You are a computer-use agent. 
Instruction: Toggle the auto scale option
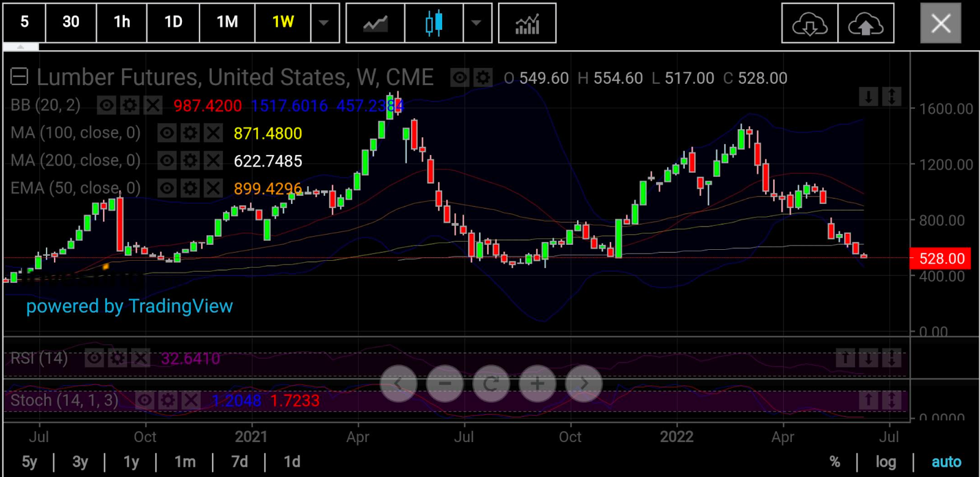pos(946,462)
